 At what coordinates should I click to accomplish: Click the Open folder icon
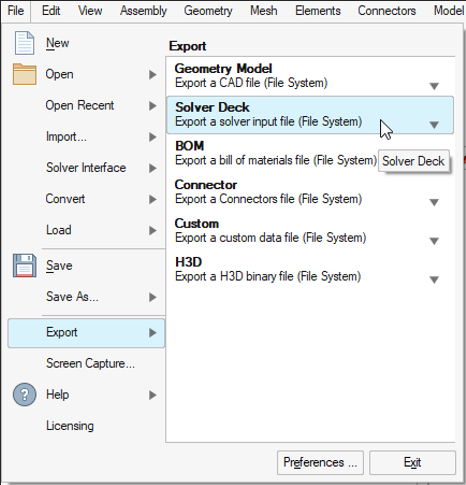coord(24,74)
